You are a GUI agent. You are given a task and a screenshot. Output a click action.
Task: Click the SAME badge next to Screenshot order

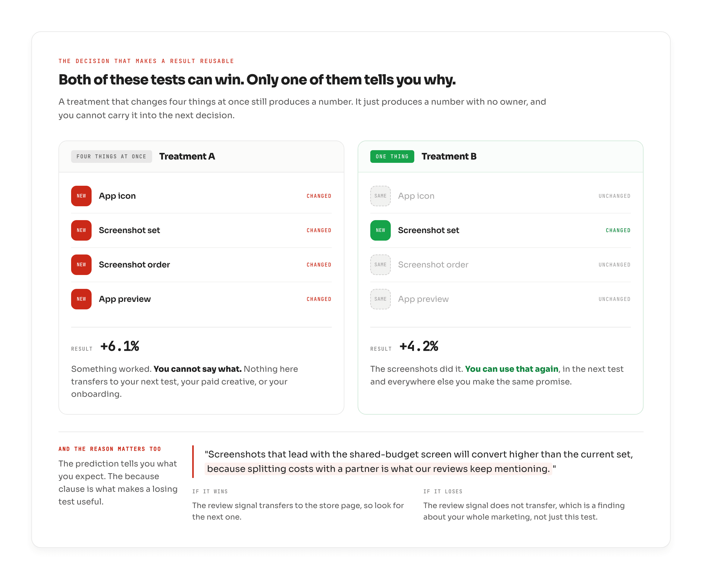pyautogui.click(x=381, y=265)
